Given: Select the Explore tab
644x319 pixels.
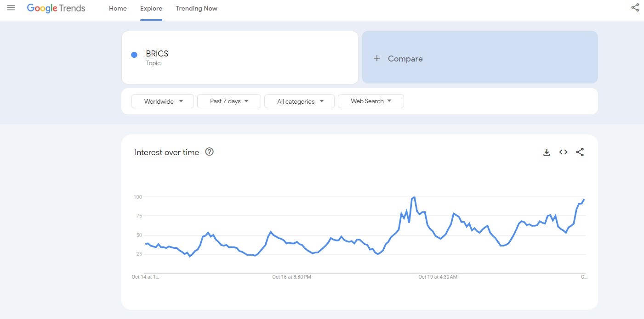Looking at the screenshot, I should click(x=151, y=9).
